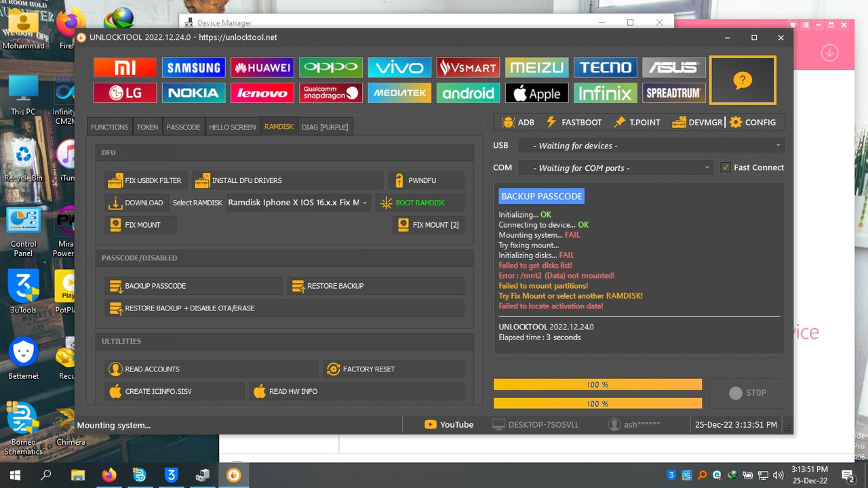868x488 pixels.
Task: Open the FUNCTIONS tab
Action: click(x=108, y=126)
